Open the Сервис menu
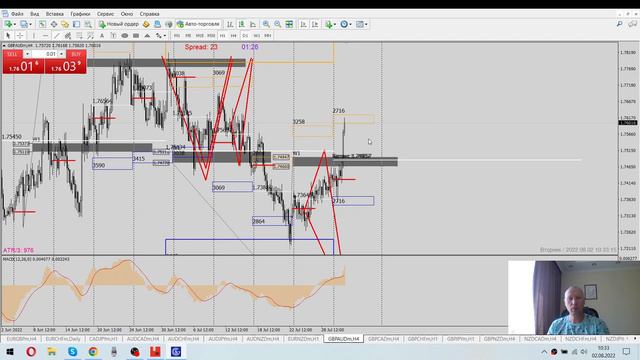Viewport: 640px width, 360px height. coord(105,14)
